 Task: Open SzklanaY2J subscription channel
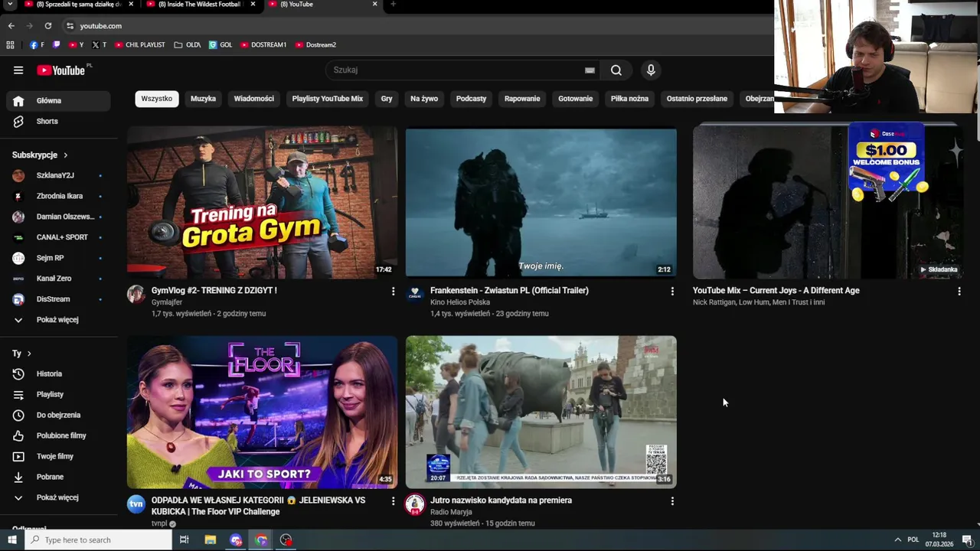(x=58, y=175)
